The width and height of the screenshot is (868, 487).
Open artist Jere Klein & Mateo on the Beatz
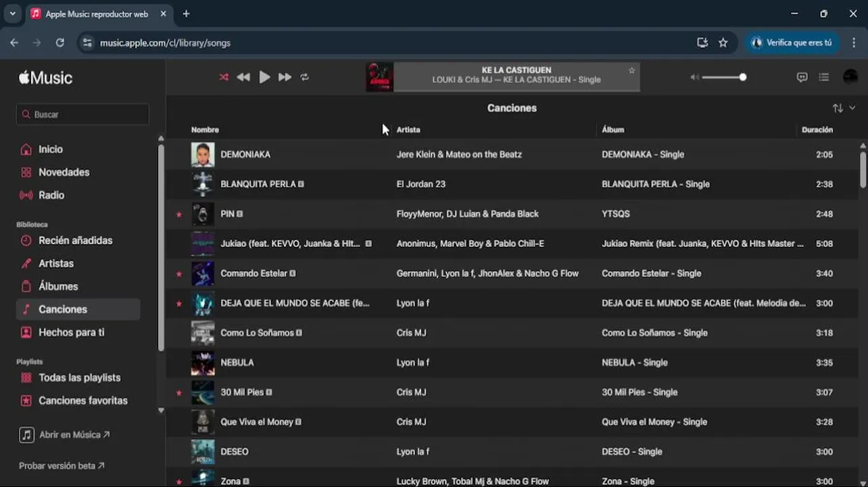[x=459, y=155]
